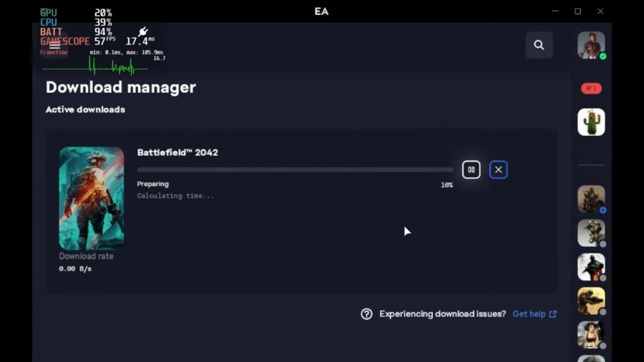
Task: Cancel the Battlefield 2042 download
Action: (x=498, y=170)
